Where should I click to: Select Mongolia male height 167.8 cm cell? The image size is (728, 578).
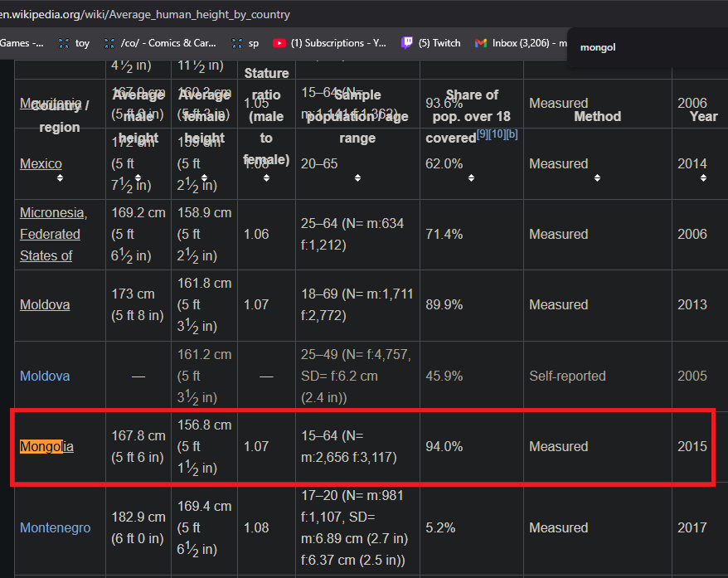click(x=138, y=447)
